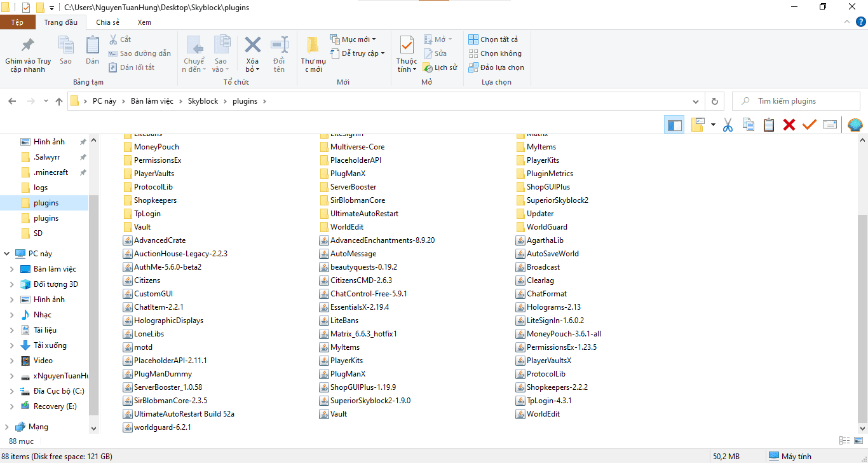Screen dimensions: 868x463
Task: Open the Customize Quick Access Toolbar dropdown
Action: [51, 8]
